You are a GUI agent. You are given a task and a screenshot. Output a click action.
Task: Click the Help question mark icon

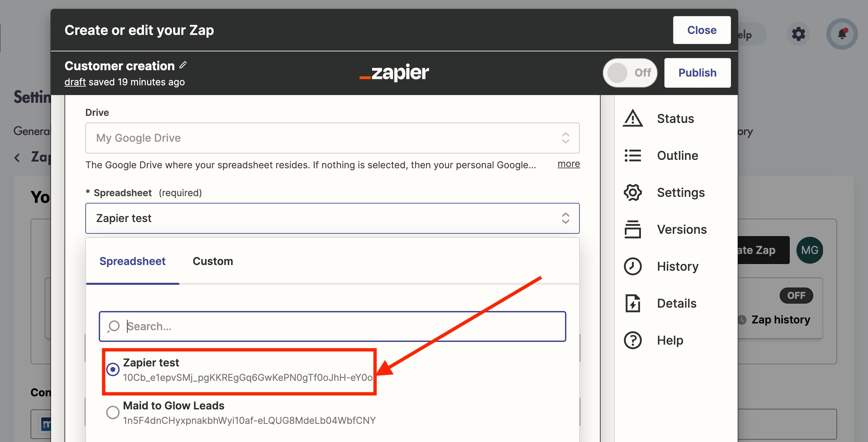[x=633, y=340]
